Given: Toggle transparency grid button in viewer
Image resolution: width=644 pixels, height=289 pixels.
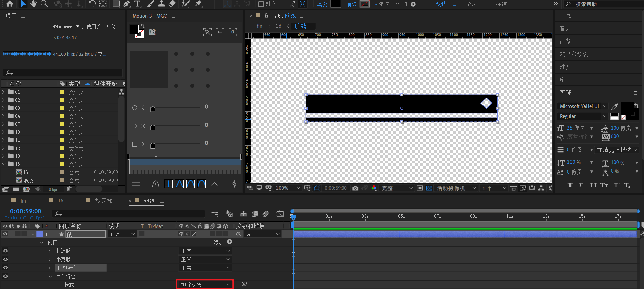Looking at the screenshot, I should click(429, 188).
